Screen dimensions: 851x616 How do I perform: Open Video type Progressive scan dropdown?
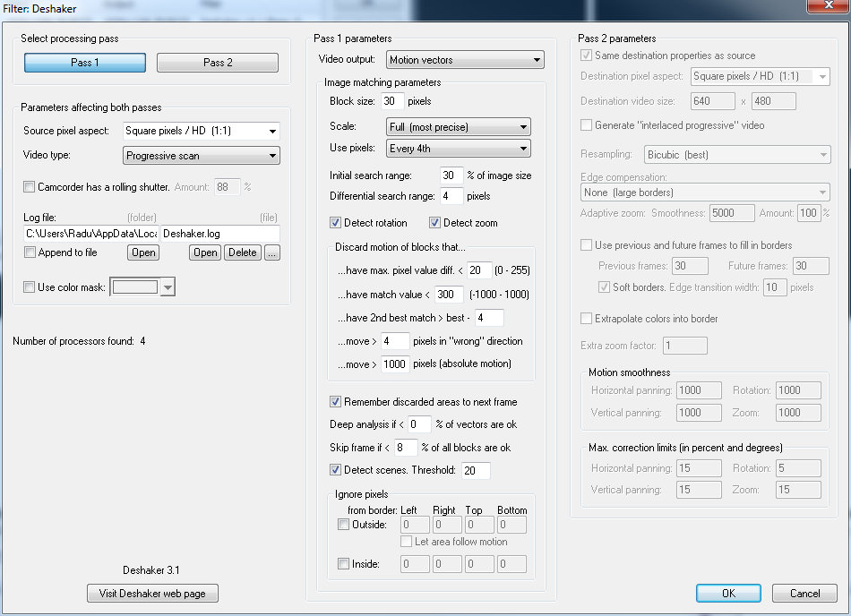[201, 156]
